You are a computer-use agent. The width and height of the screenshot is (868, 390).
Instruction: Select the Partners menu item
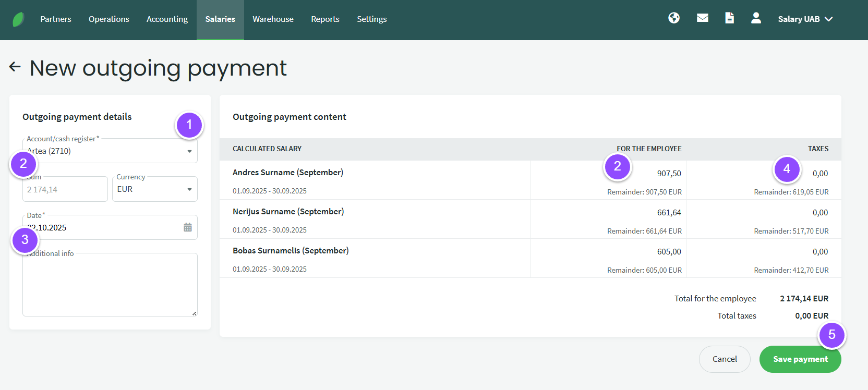pyautogui.click(x=56, y=19)
